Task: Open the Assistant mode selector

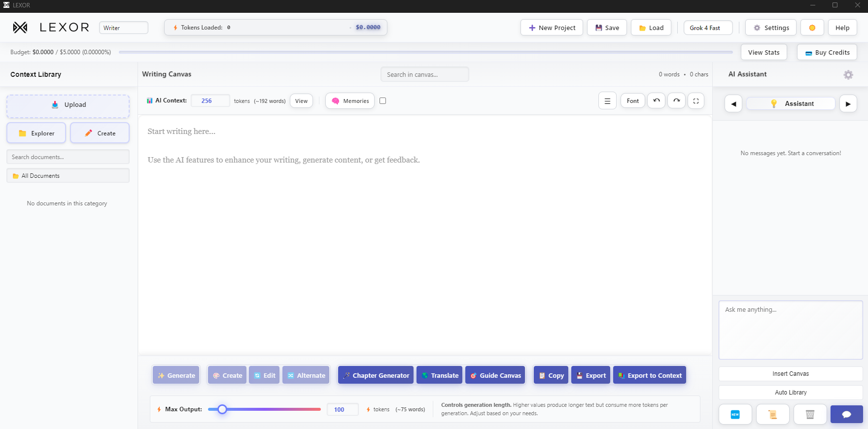Action: (791, 103)
